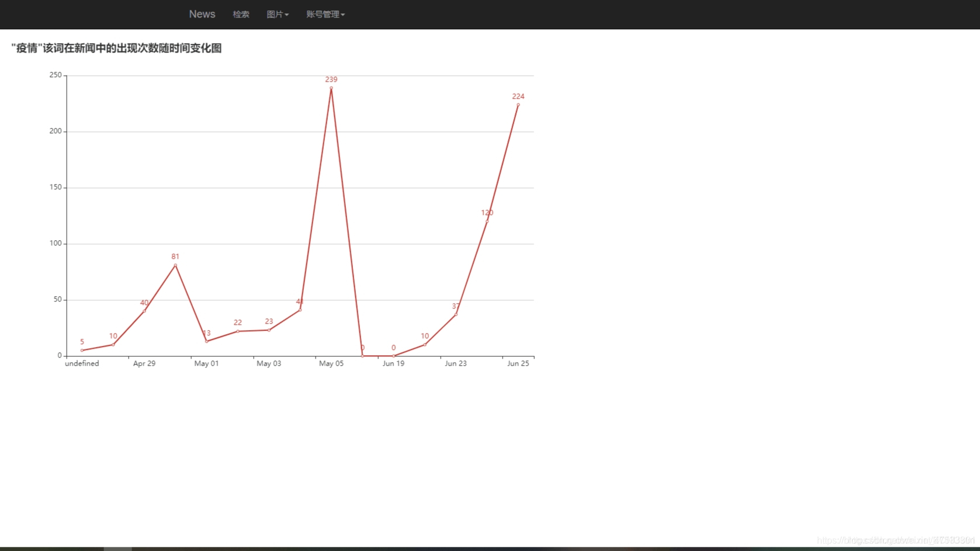Click the data point labeled 40
Screen dimensions: 980x551
point(144,311)
